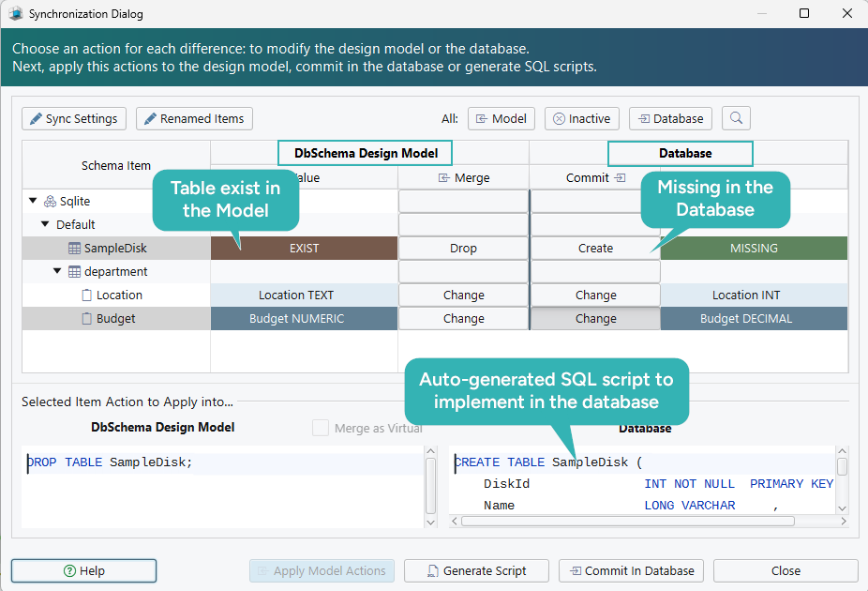Image resolution: width=868 pixels, height=591 pixels.
Task: Click the Location INT database value
Action: [x=754, y=295]
